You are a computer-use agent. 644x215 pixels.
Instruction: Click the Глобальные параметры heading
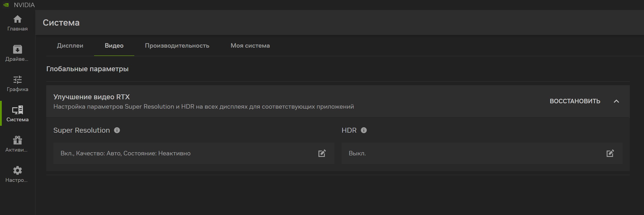click(x=87, y=69)
